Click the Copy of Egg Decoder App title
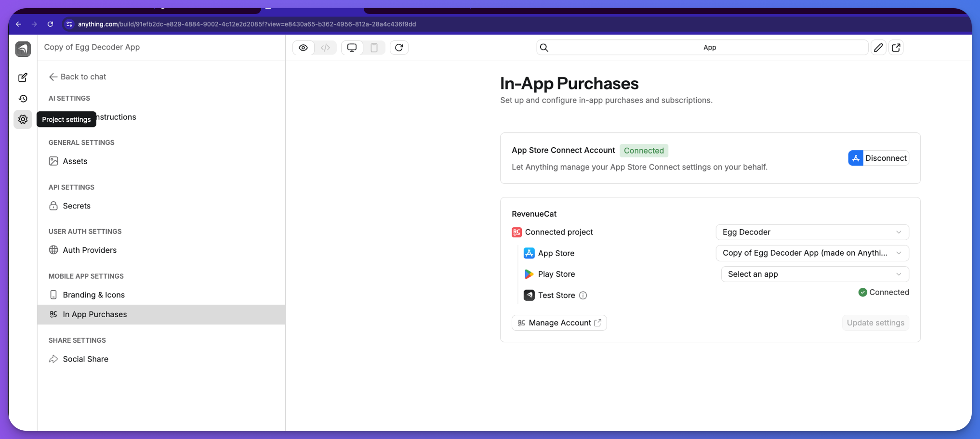The height and width of the screenshot is (439, 980). click(x=92, y=47)
